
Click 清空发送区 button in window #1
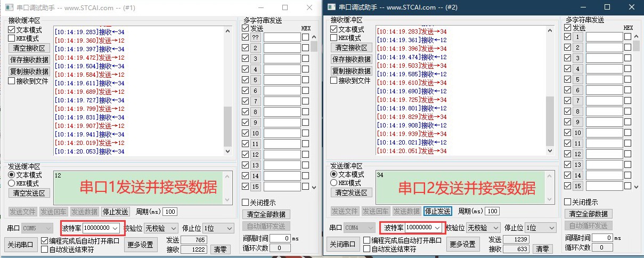click(29, 193)
